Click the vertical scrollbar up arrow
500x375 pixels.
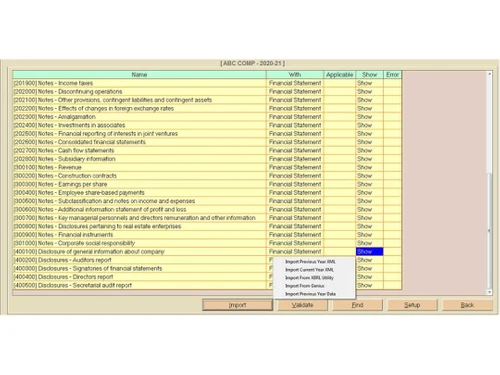click(489, 74)
